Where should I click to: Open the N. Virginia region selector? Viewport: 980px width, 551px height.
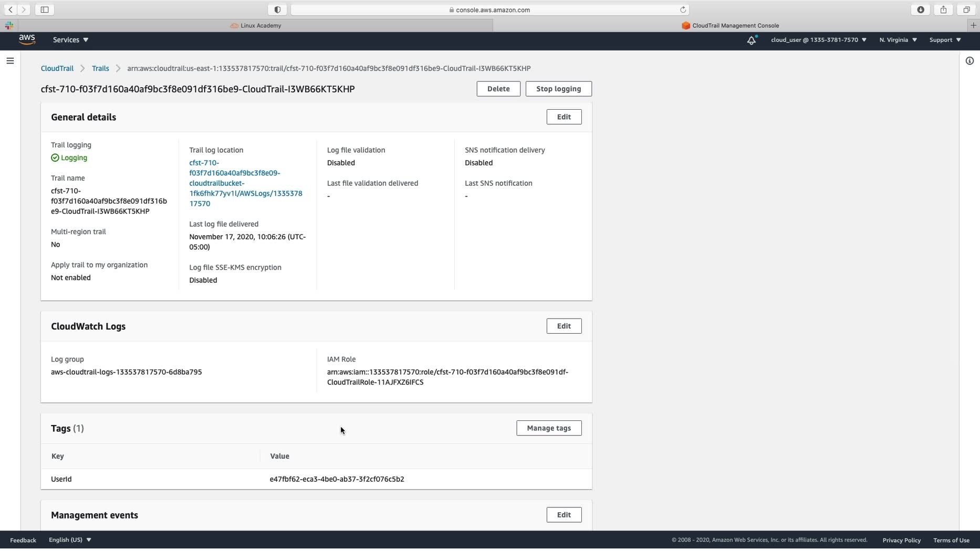pyautogui.click(x=898, y=40)
